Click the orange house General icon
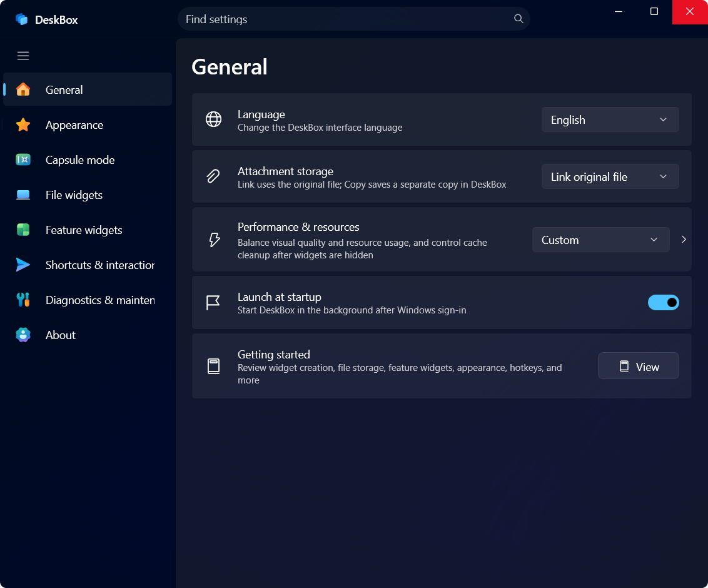This screenshot has width=708, height=588. (x=23, y=89)
